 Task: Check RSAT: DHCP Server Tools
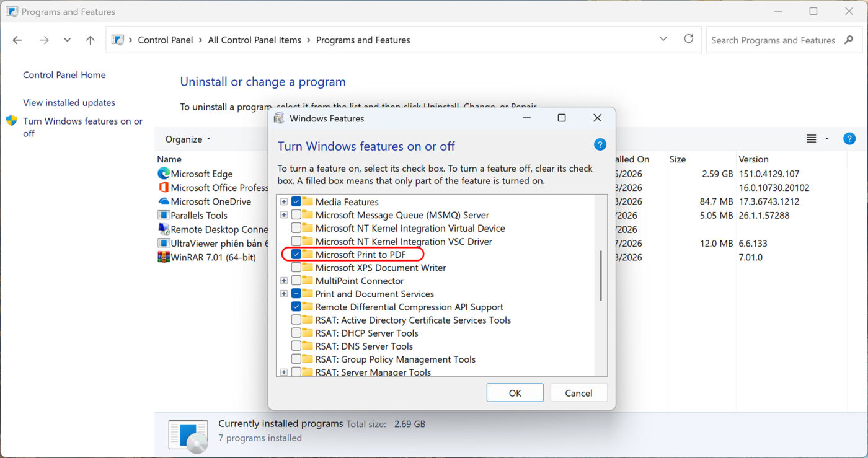296,333
